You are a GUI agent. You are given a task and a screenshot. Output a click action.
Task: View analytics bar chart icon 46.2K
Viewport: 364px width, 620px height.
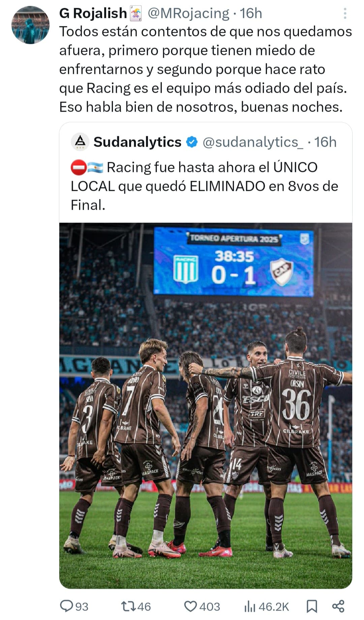250,606
